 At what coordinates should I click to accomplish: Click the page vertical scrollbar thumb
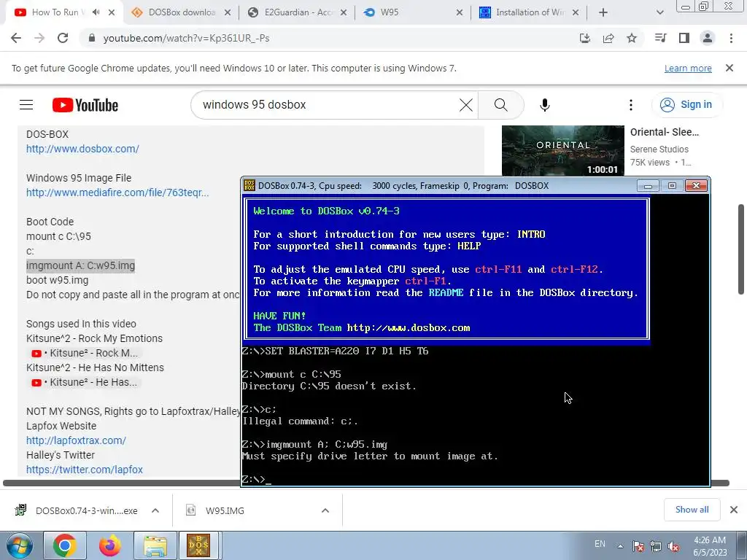741,249
